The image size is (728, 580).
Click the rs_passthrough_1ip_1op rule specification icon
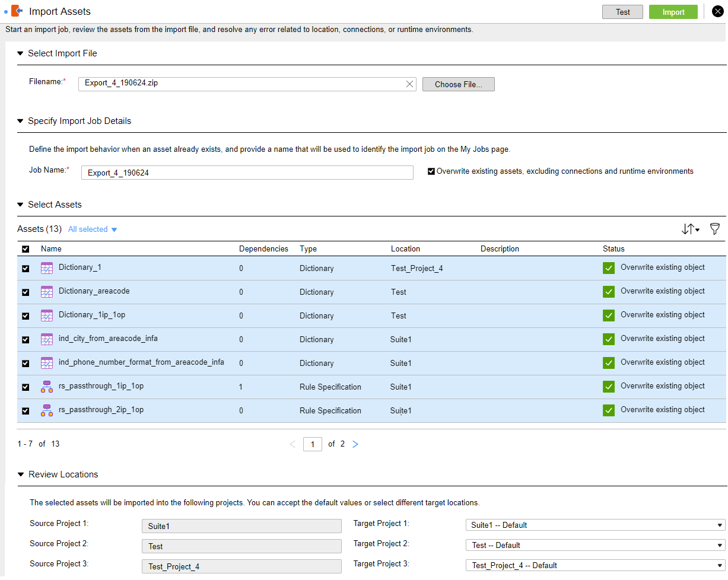point(47,387)
